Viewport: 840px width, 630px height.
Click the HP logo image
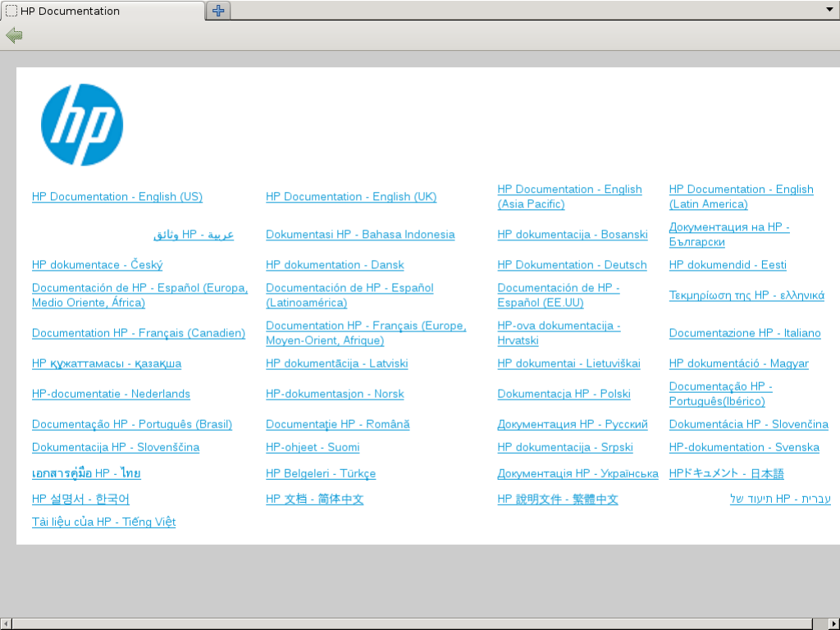(82, 125)
